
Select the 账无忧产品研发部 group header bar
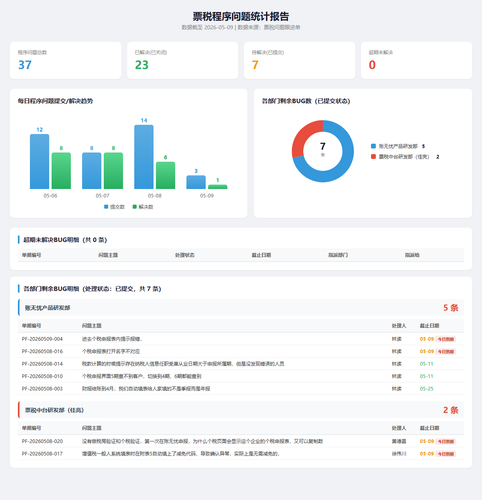coord(241,308)
